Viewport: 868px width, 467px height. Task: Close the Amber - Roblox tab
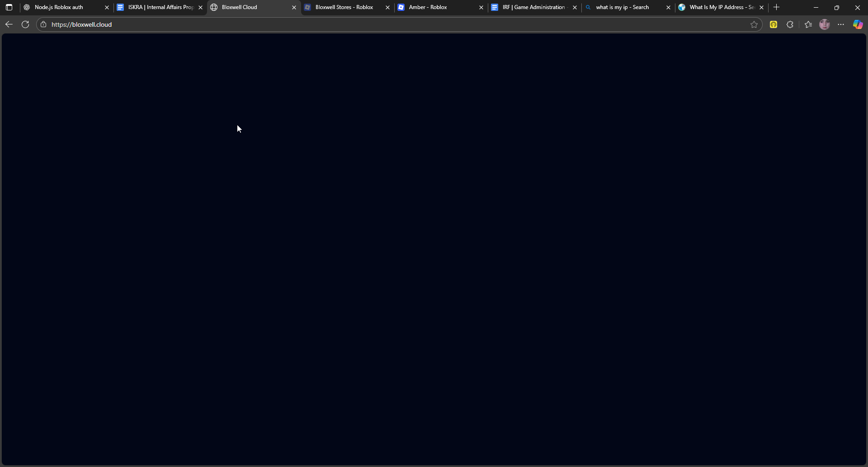tap(481, 8)
